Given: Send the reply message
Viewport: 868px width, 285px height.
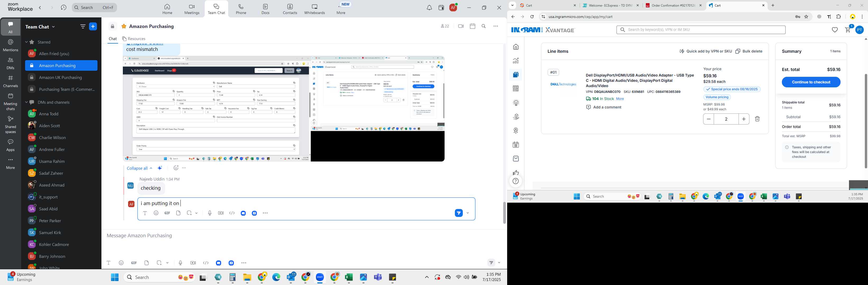Looking at the screenshot, I should click(459, 213).
